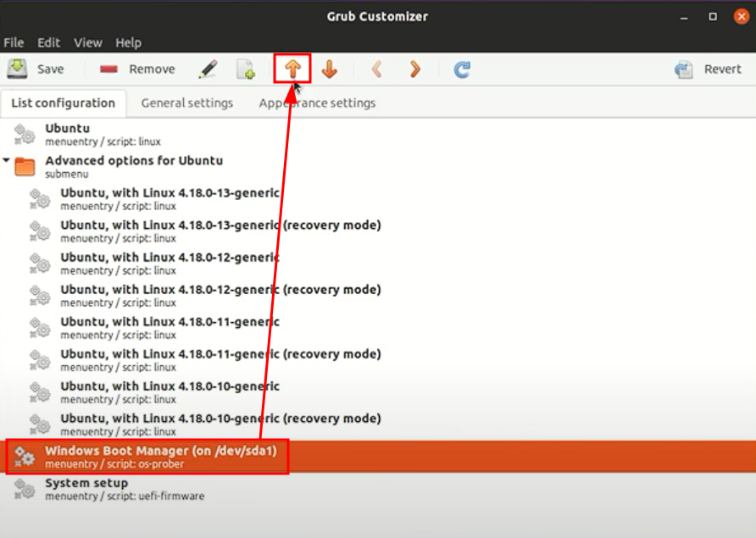Screen dimensions: 756x538
Task: Click gear icon beside Windows Boot Manager
Action: click(x=25, y=457)
